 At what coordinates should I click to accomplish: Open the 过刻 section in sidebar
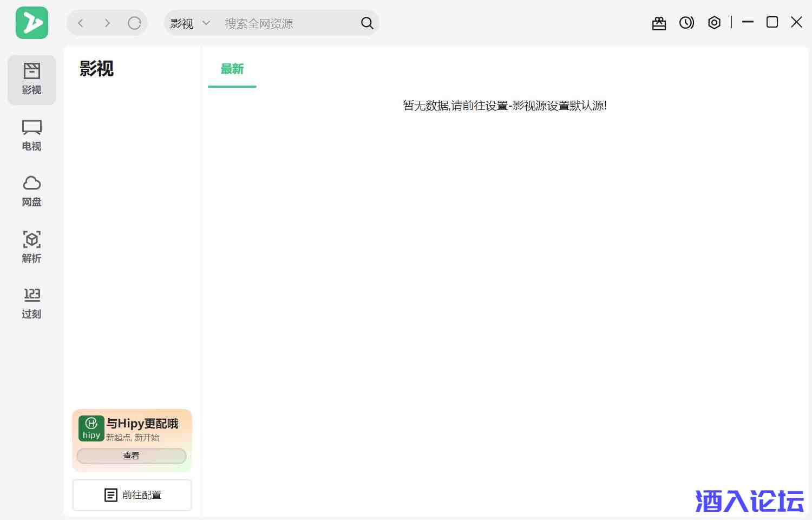pyautogui.click(x=31, y=303)
